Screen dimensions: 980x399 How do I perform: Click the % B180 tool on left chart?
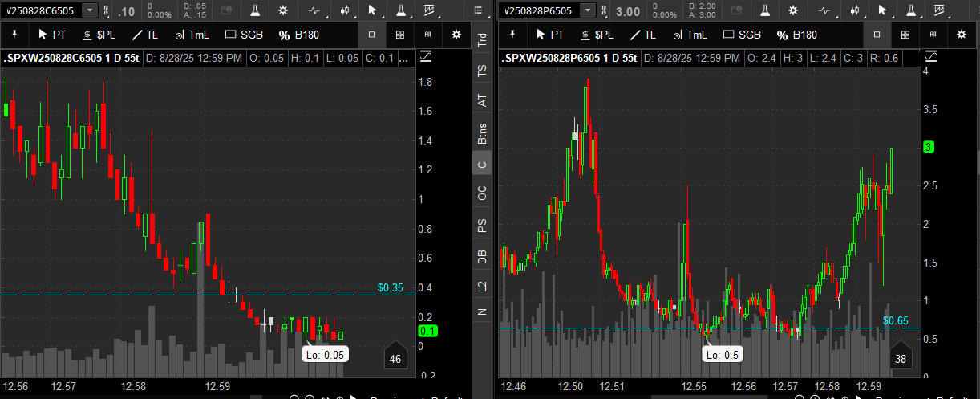(302, 35)
